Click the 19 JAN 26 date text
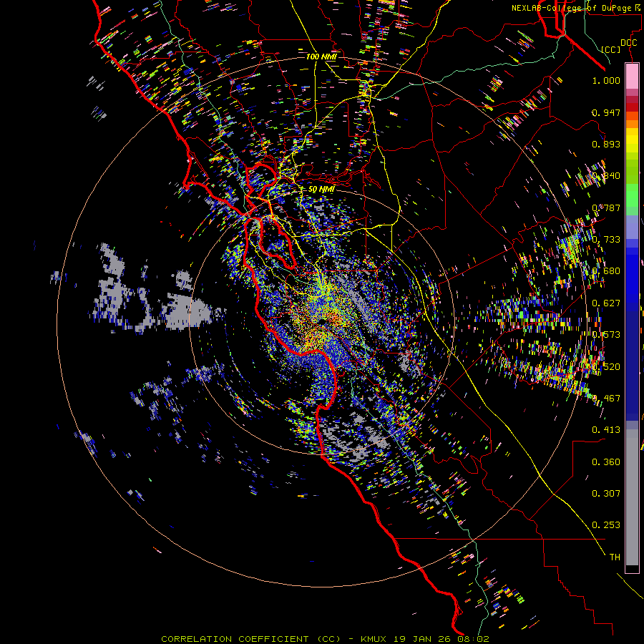The width and height of the screenshot is (644, 644). [424, 639]
